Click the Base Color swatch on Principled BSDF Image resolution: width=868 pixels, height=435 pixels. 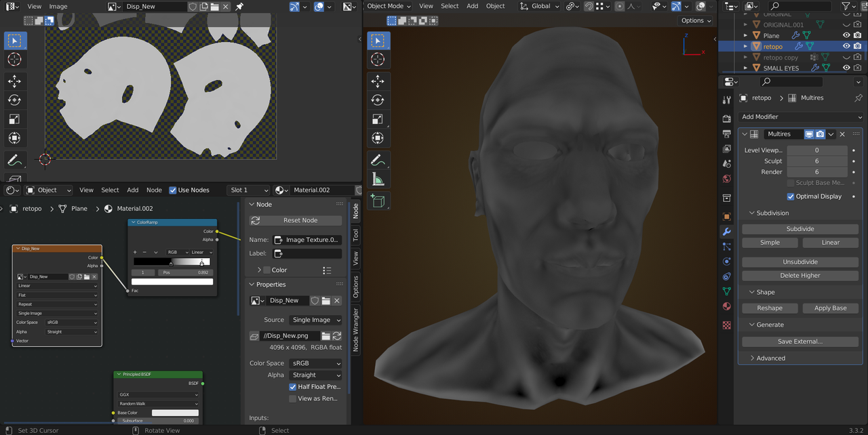tap(175, 413)
